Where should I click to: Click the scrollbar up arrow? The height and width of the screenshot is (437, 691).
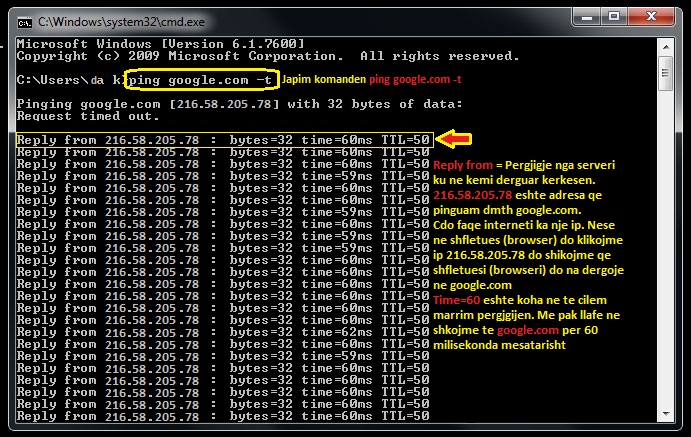coord(666,47)
